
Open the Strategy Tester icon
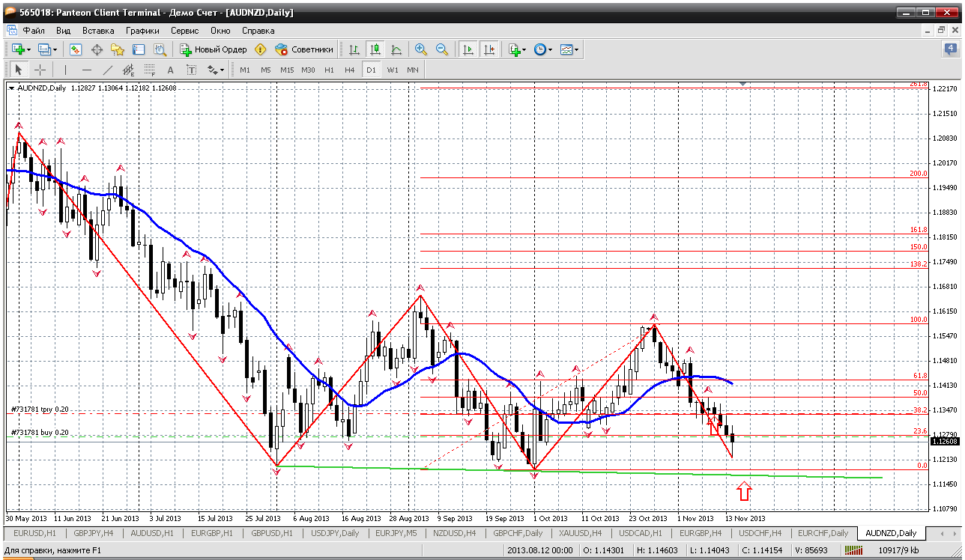click(x=160, y=49)
